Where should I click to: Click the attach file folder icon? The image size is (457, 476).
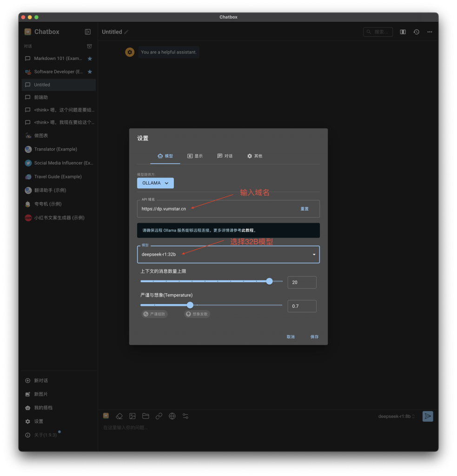[146, 416]
